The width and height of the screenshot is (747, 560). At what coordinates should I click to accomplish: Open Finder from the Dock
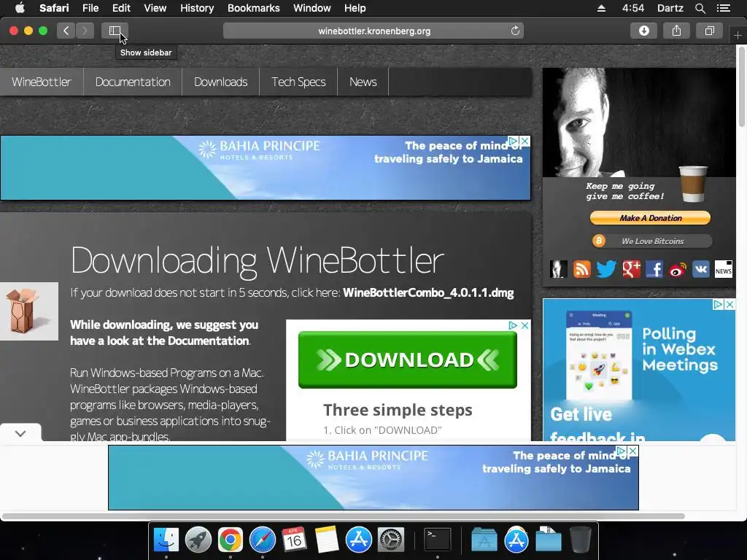(166, 540)
